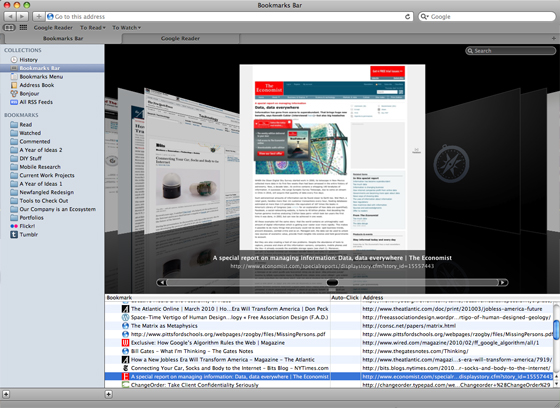This screenshot has height=408, width=560.
Task: Open Google Reader bookmark in bar
Action: pos(53,28)
